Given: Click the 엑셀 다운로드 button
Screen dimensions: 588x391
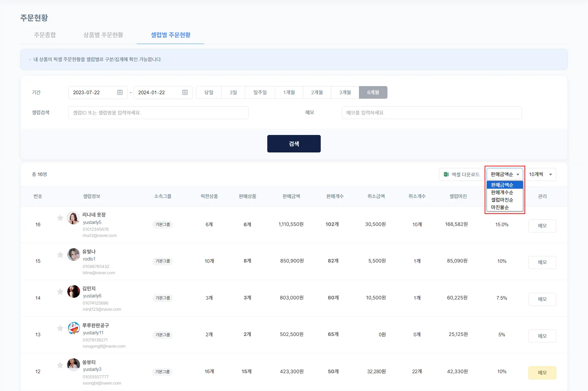Looking at the screenshot, I should 462,174.
